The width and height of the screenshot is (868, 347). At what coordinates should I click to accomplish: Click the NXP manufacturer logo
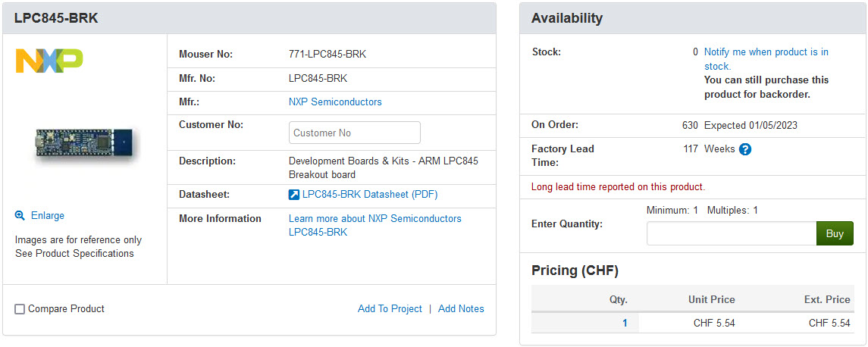49,61
